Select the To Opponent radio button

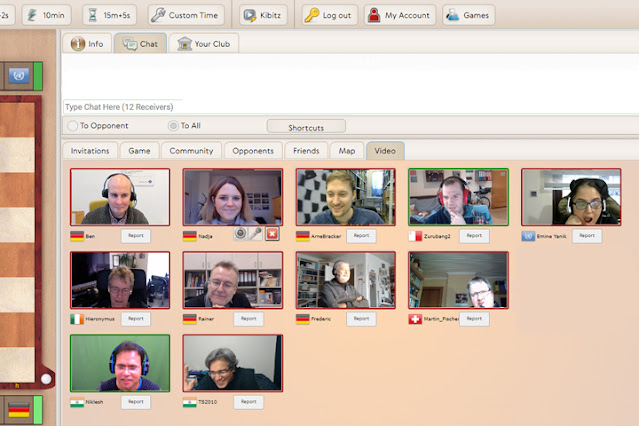(73, 126)
